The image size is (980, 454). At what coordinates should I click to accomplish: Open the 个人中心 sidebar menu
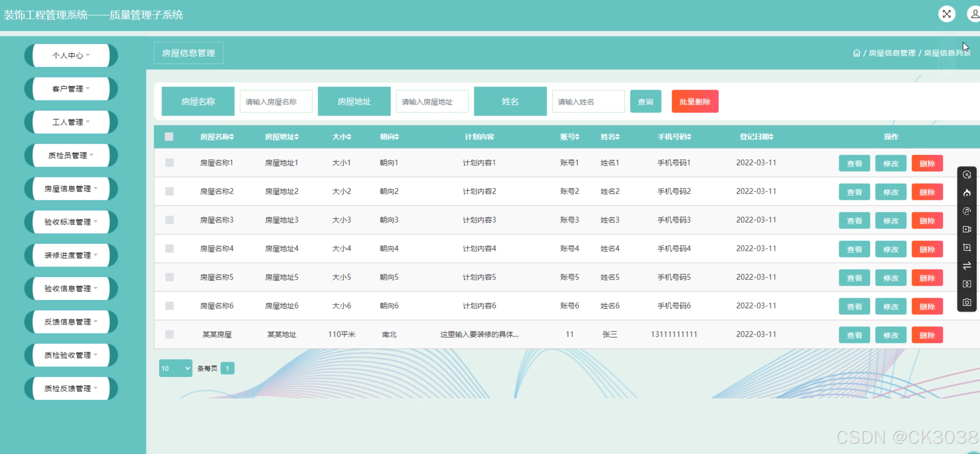pyautogui.click(x=71, y=55)
